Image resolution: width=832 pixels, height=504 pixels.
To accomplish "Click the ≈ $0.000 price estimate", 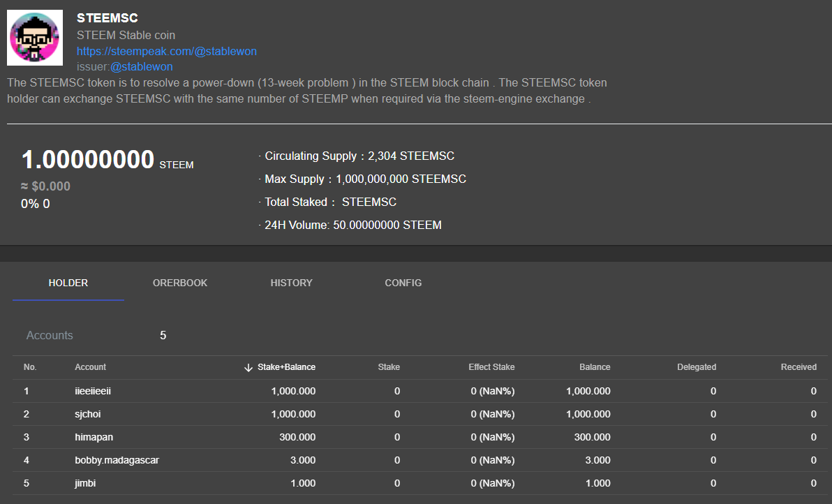I will (x=45, y=186).
